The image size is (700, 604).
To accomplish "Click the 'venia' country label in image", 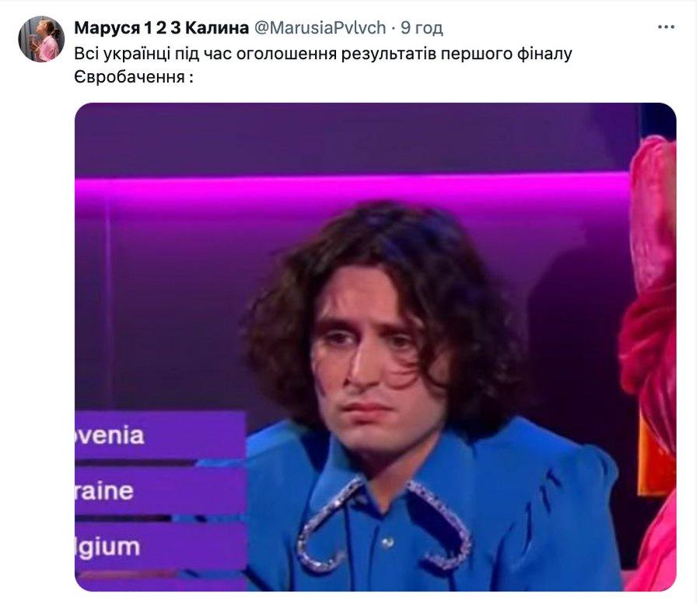I will [110, 435].
